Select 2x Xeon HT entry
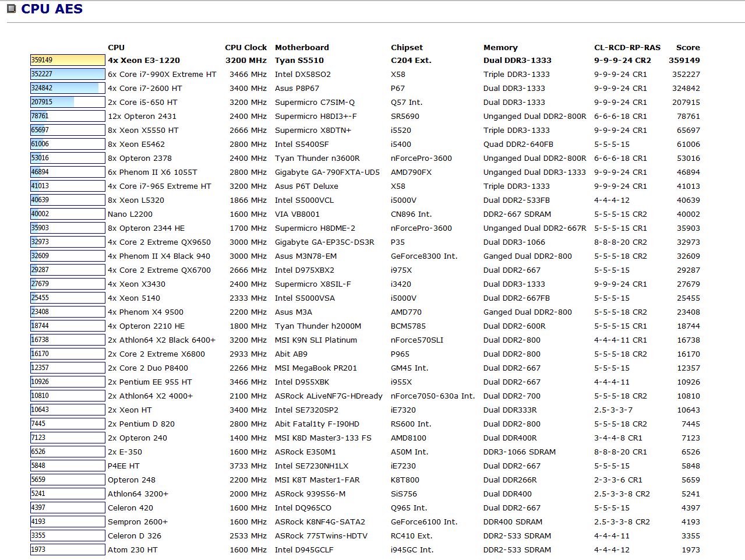This screenshot has height=560, width=745. (x=129, y=410)
